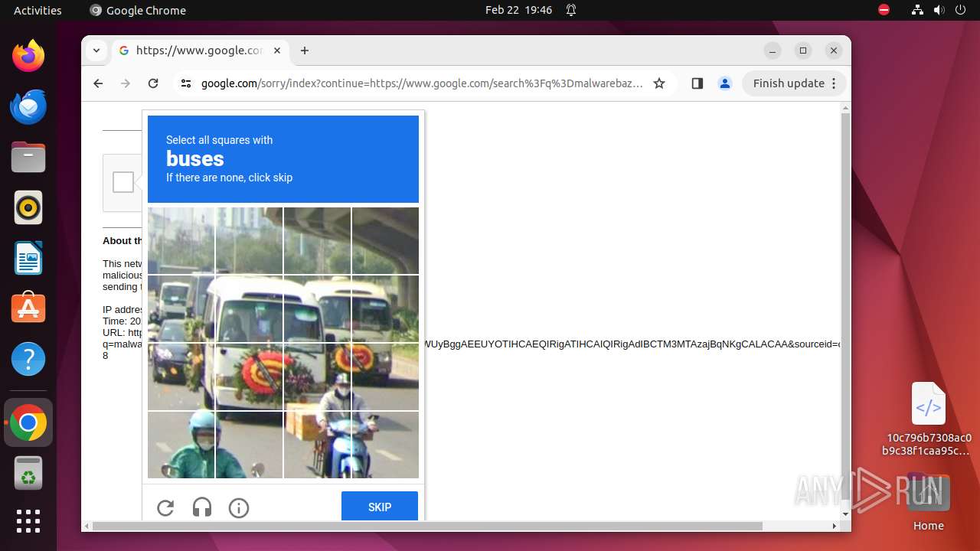Reload the current Chrome page

[x=153, y=83]
